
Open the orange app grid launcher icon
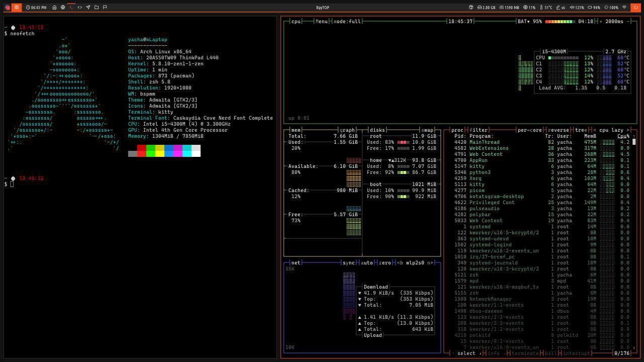pyautogui.click(x=17, y=8)
